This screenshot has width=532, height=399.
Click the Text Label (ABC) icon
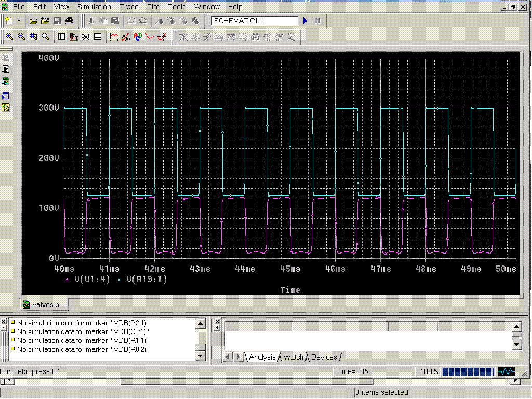click(x=138, y=37)
